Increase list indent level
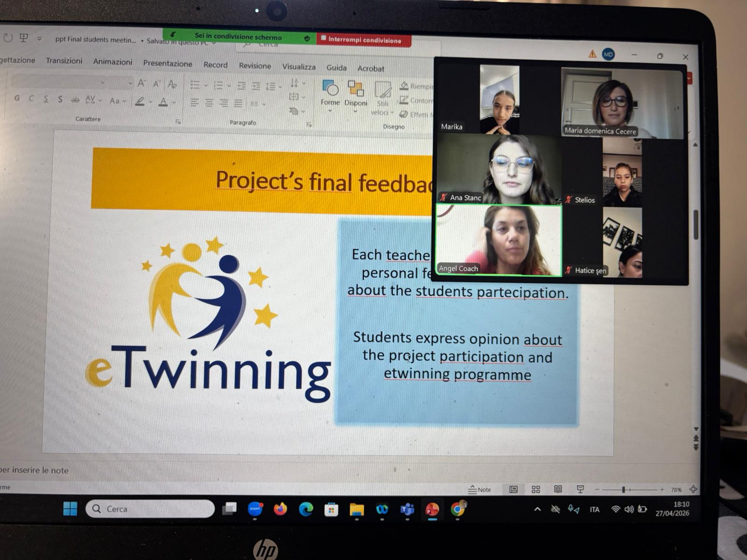 point(256,86)
